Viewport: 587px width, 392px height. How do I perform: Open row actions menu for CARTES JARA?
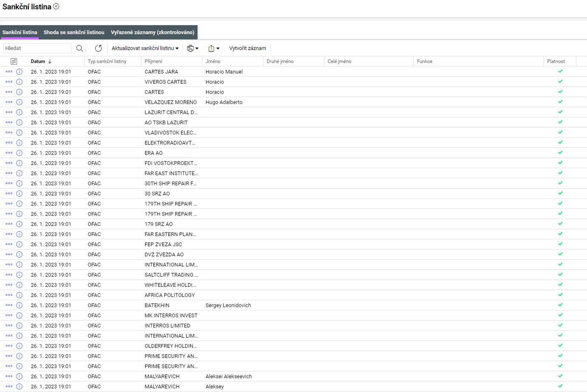[9, 72]
